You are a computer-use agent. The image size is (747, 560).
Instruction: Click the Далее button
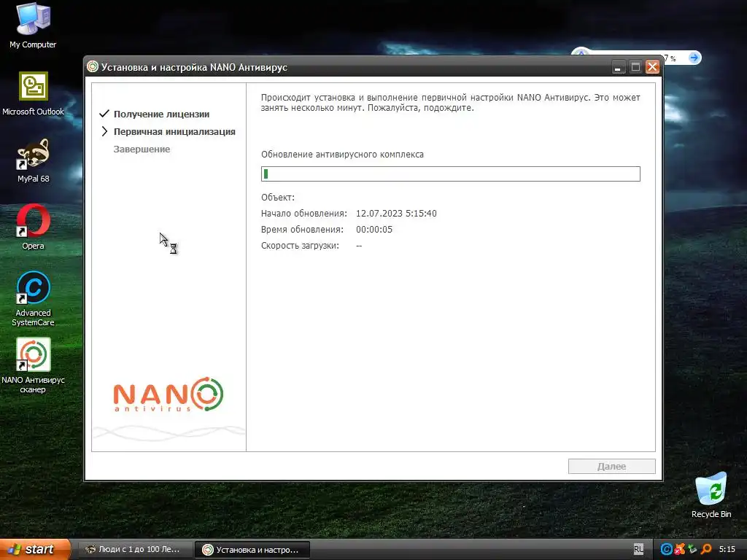coord(612,466)
